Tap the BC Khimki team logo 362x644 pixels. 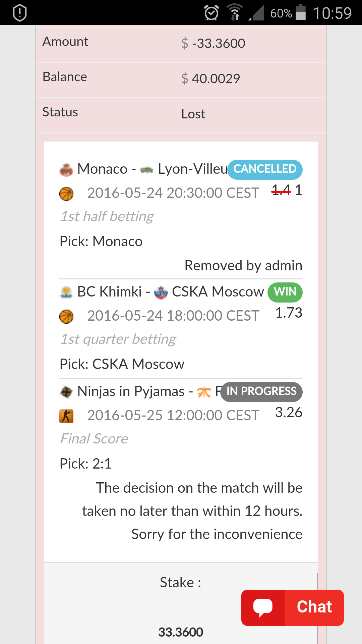[x=66, y=292]
